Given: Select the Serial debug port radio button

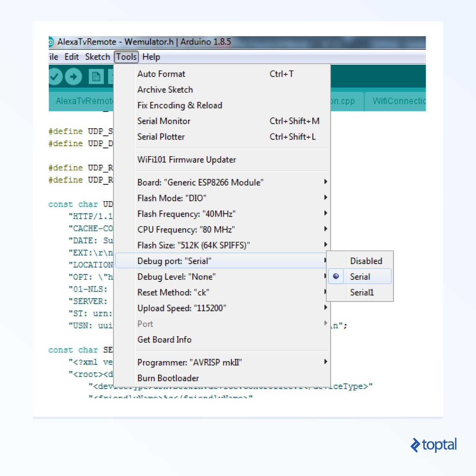Looking at the screenshot, I should coord(336,276).
